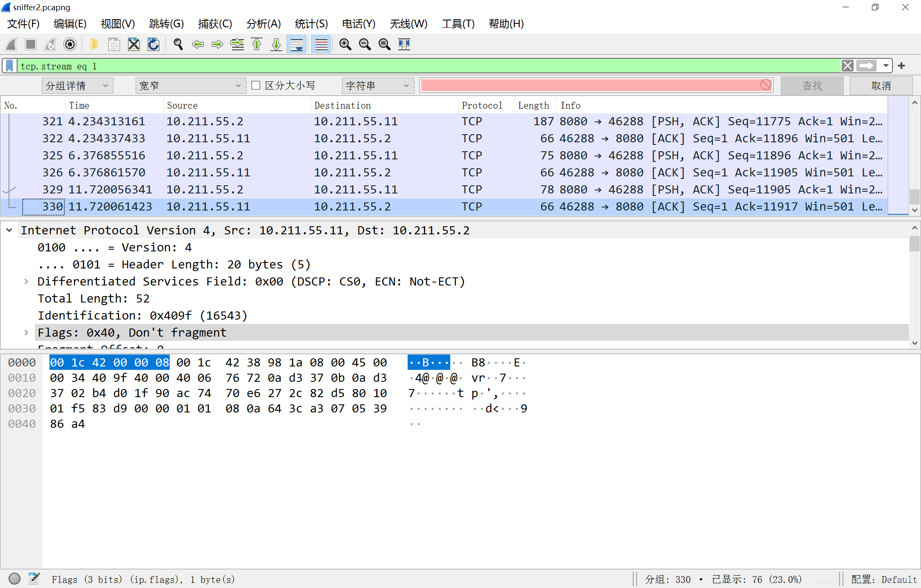Open the 编辑(E) menu

click(x=70, y=24)
